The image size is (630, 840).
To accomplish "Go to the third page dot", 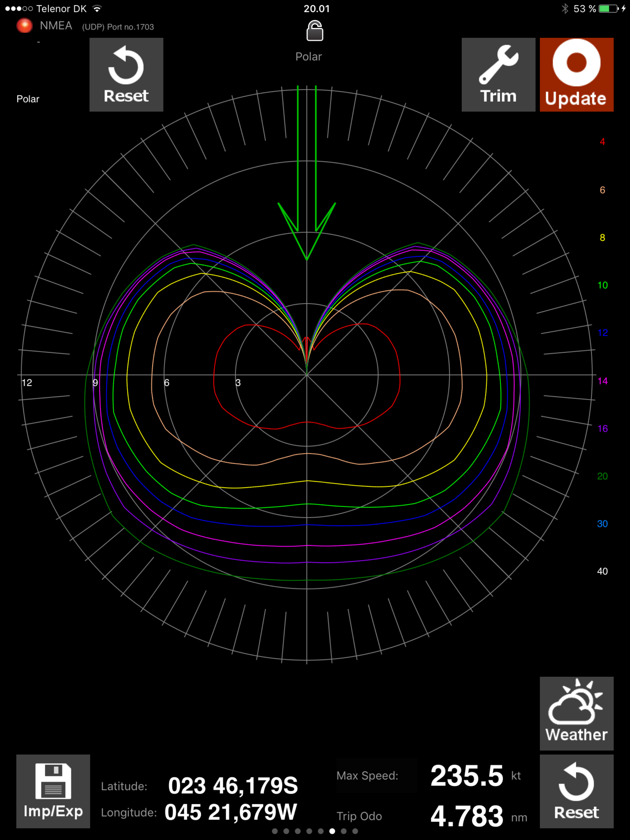I will 297,831.
